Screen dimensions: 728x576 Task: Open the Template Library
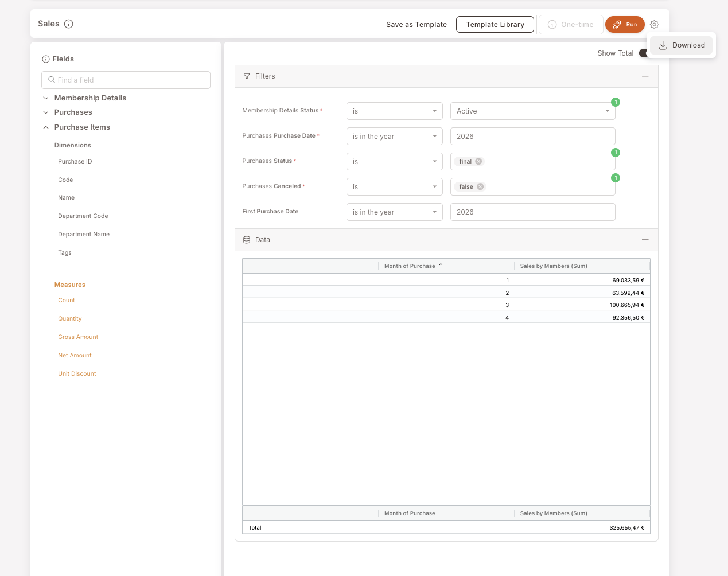[x=495, y=25]
